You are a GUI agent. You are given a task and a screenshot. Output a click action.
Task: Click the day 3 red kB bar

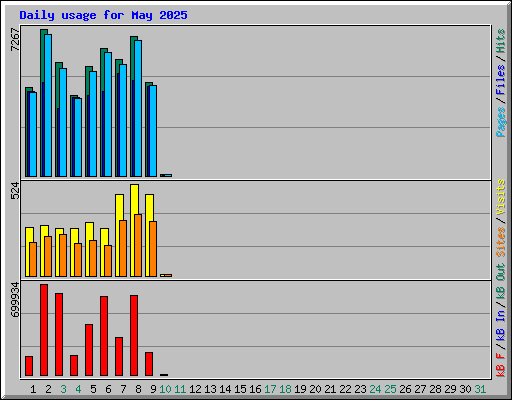coord(59,335)
